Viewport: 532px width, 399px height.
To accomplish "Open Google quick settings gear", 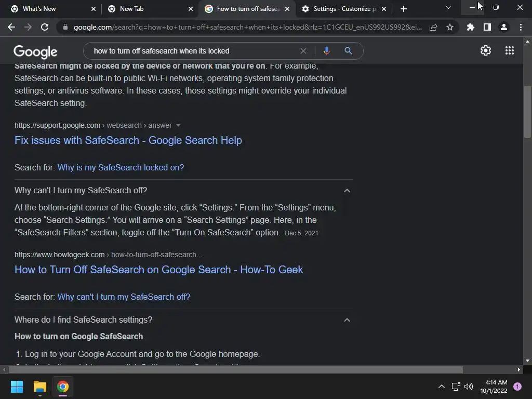I will 486,50.
